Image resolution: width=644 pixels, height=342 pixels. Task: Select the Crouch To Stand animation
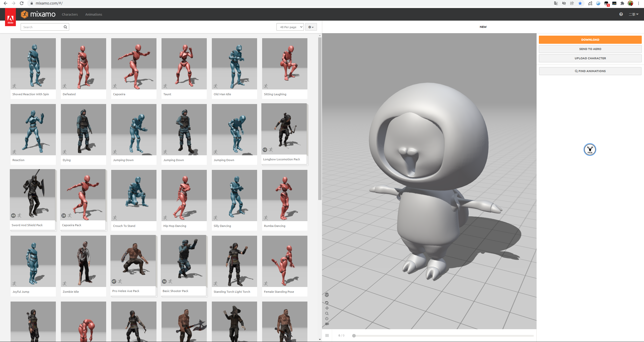point(134,200)
